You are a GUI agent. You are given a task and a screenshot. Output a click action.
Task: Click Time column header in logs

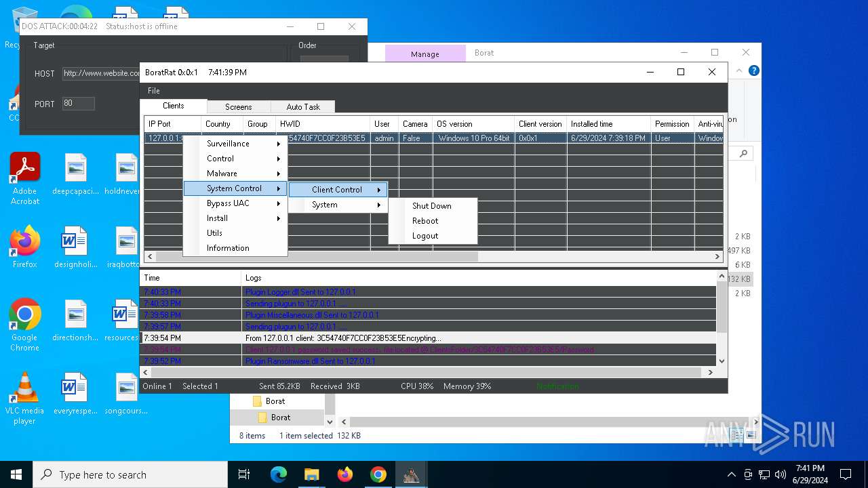[x=190, y=278]
